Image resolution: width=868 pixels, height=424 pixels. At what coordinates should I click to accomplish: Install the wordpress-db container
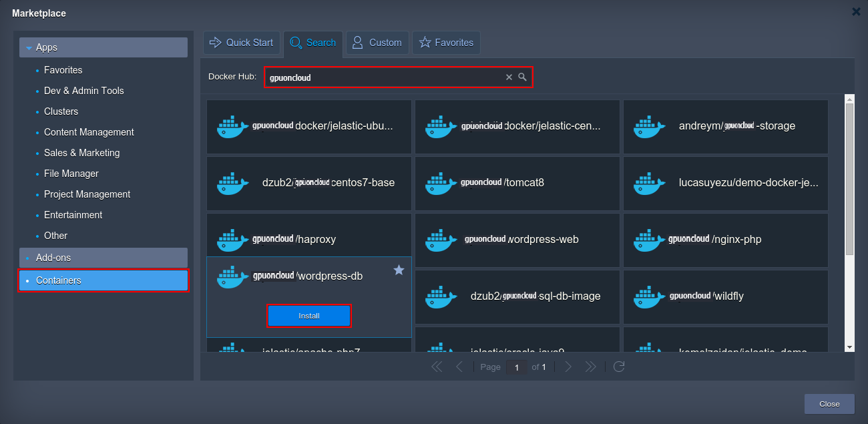pos(309,316)
